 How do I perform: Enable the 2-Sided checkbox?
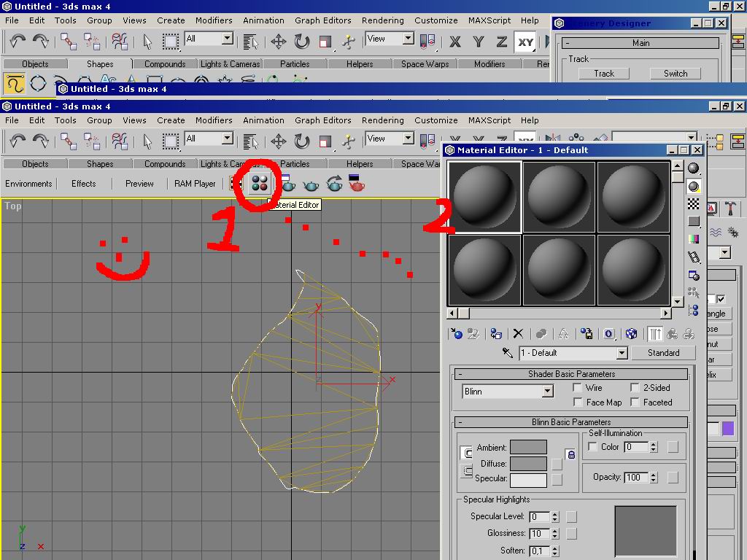click(x=635, y=388)
